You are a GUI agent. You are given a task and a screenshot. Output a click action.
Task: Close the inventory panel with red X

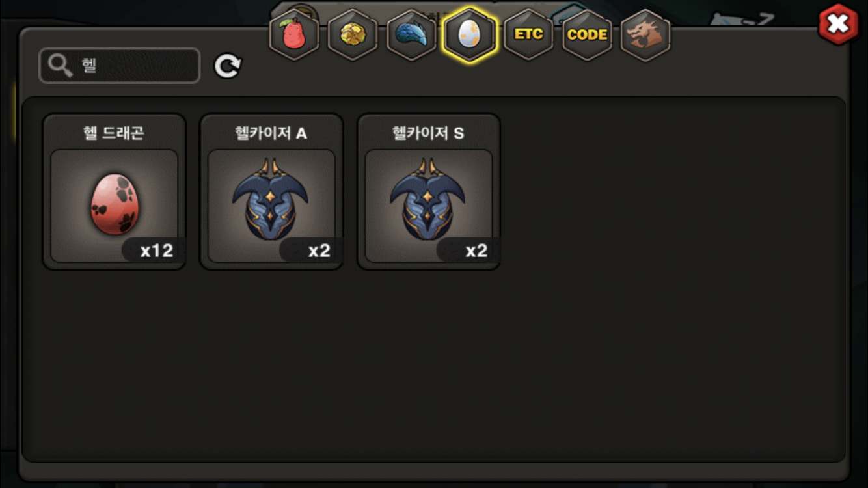[838, 24]
